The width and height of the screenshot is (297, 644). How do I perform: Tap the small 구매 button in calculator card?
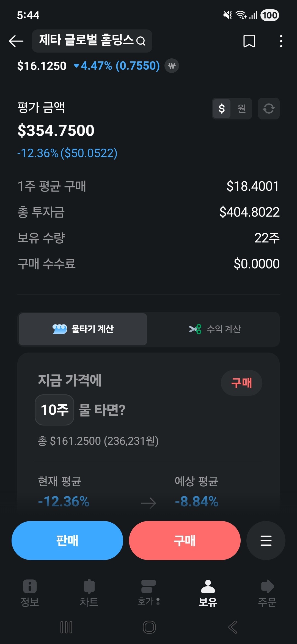click(x=241, y=383)
